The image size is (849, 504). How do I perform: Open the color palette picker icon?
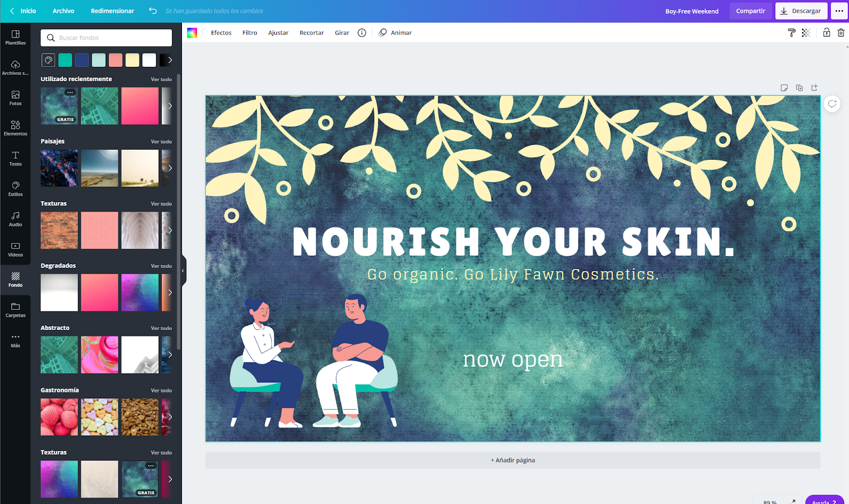(x=48, y=60)
